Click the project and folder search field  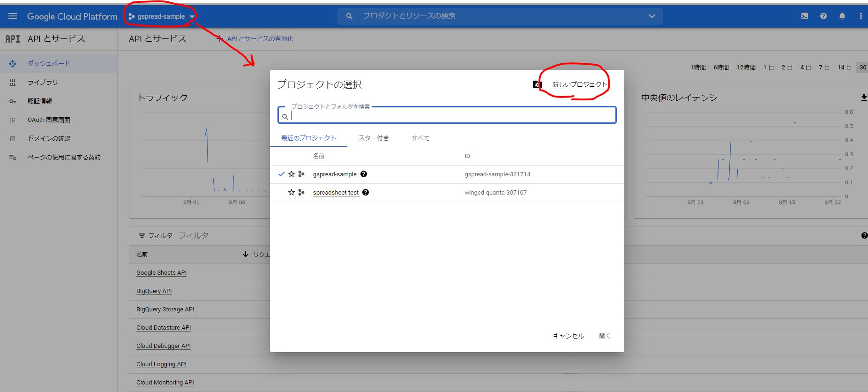coord(450,116)
